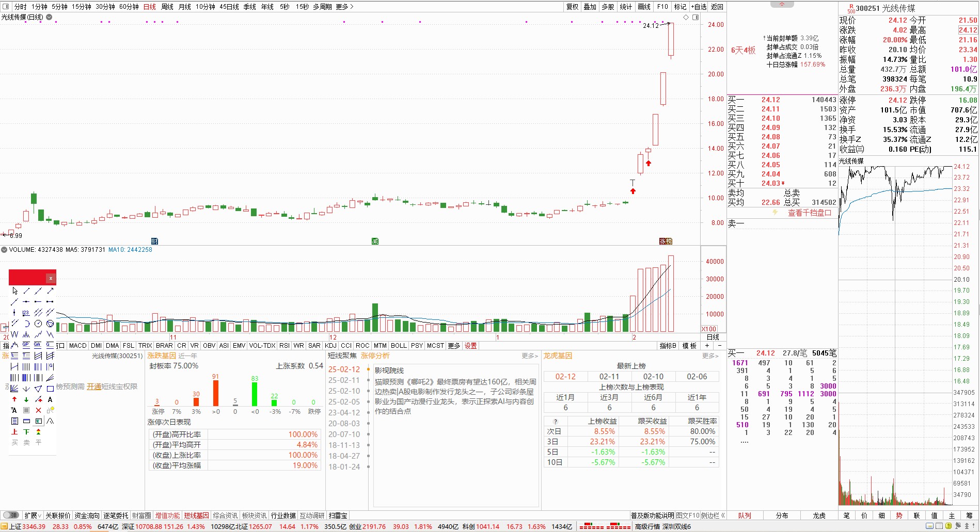Screen dimensions: 980x532
Task: Toggle the side panel icon beside price axis
Action: 696,17
